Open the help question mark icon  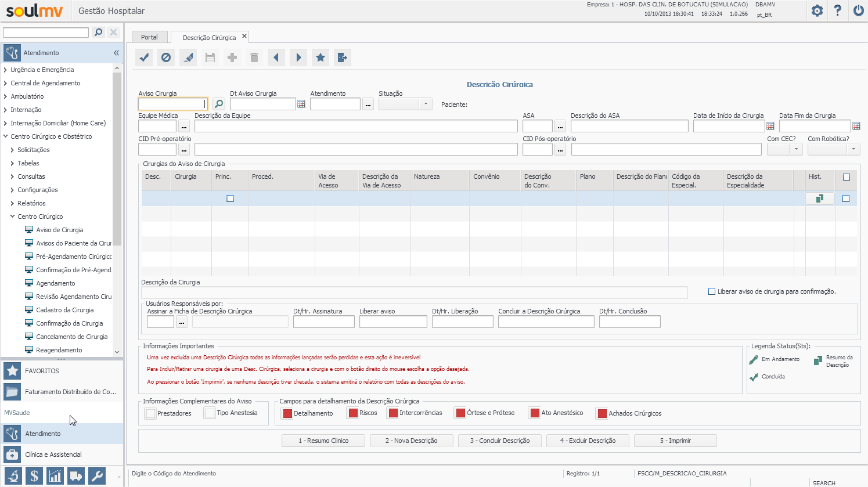coord(837,11)
